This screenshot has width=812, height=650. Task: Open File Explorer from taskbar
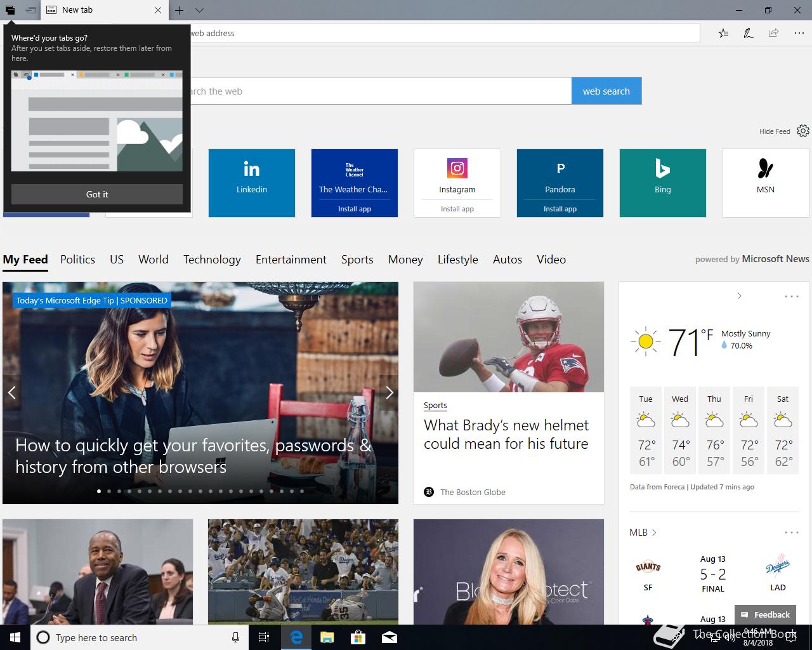point(327,637)
